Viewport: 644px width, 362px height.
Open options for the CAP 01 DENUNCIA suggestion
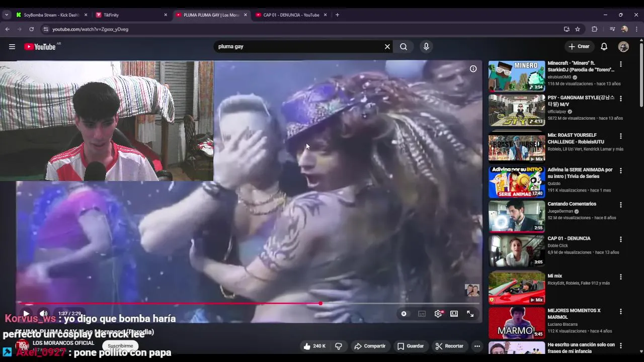coord(621,239)
